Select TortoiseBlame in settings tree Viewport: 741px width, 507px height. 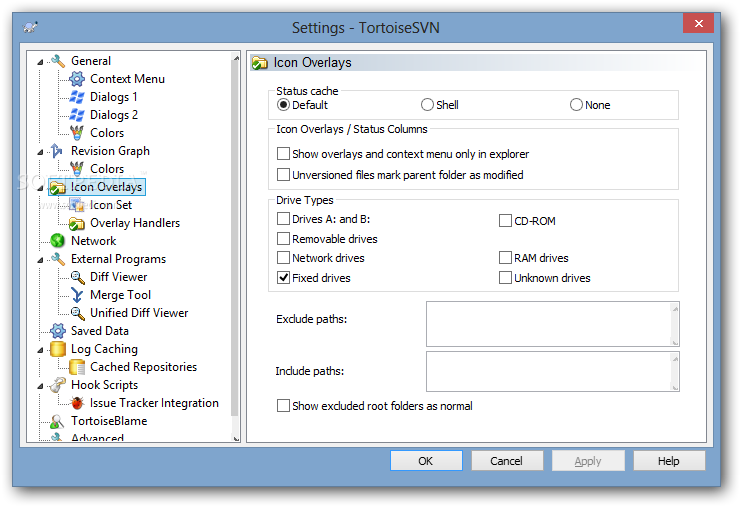click(x=109, y=421)
